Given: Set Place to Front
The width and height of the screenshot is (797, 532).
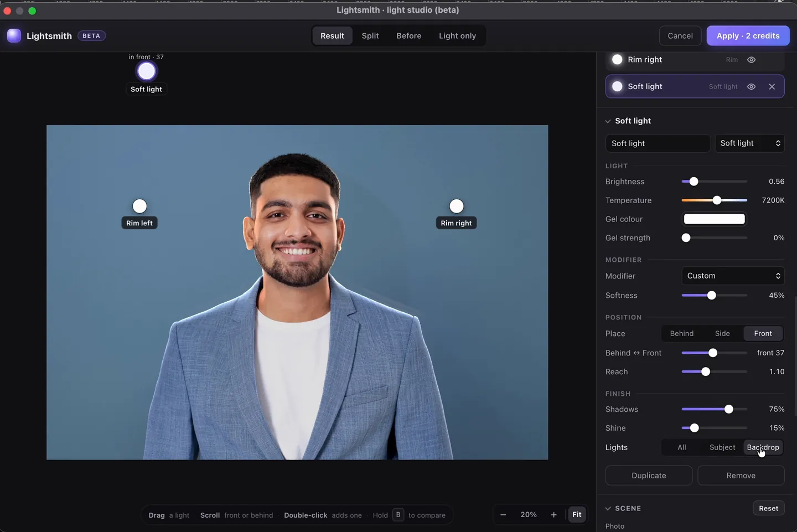Looking at the screenshot, I should point(763,333).
